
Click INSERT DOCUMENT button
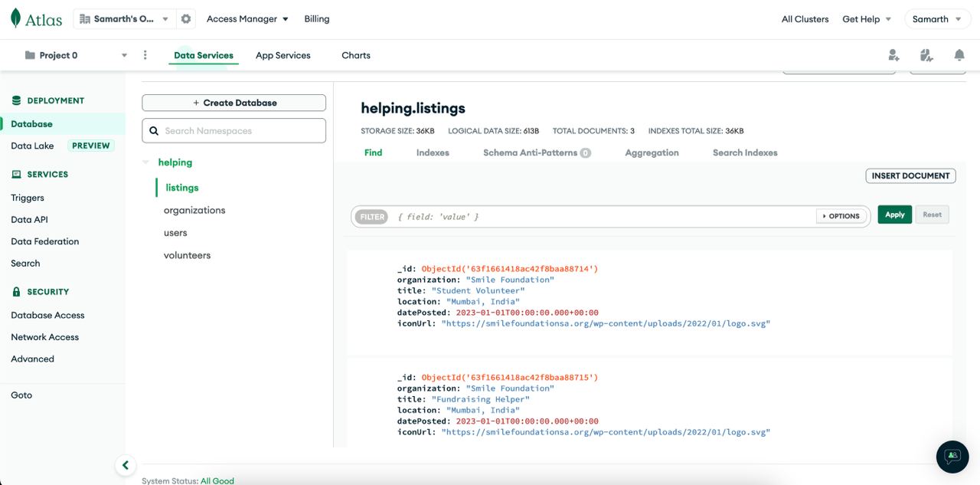click(910, 175)
